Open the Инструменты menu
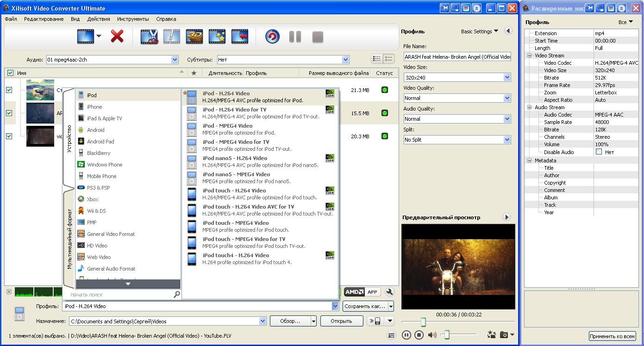 click(133, 19)
